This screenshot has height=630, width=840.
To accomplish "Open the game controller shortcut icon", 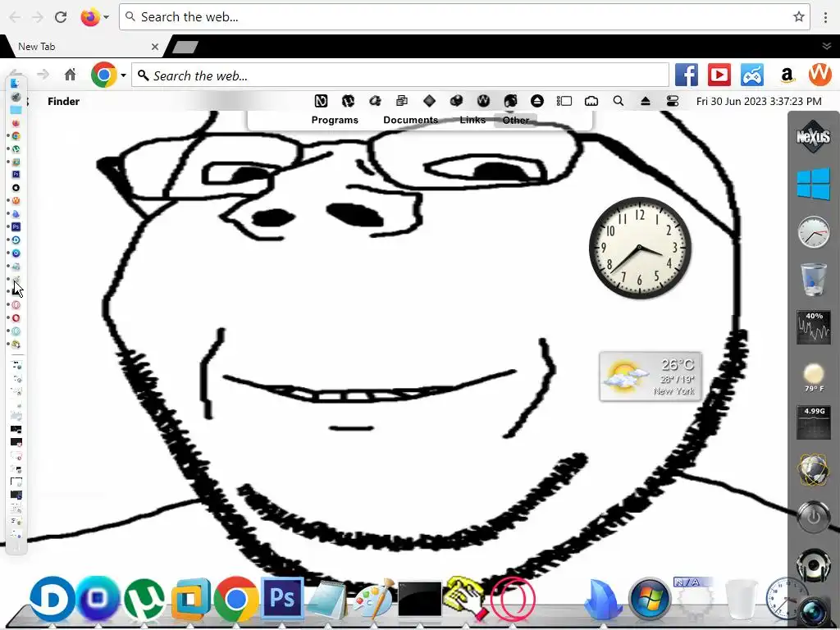I will pyautogui.click(x=752, y=75).
